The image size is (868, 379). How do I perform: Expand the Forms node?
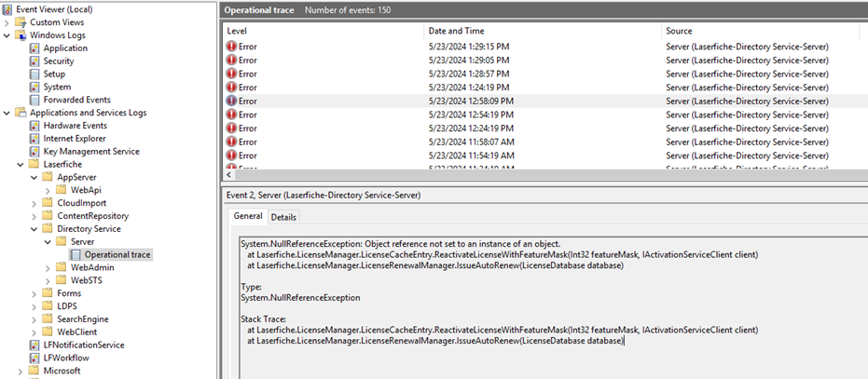coord(34,293)
